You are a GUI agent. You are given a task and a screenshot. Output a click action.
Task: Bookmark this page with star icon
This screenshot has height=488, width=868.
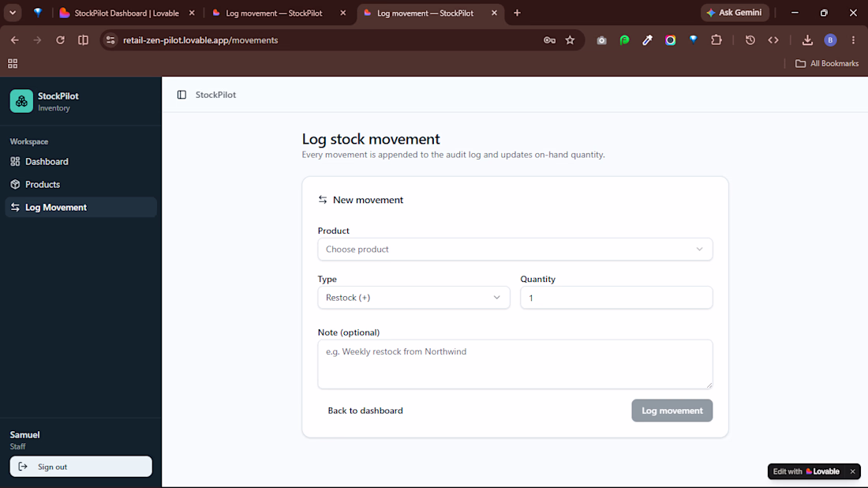point(571,40)
